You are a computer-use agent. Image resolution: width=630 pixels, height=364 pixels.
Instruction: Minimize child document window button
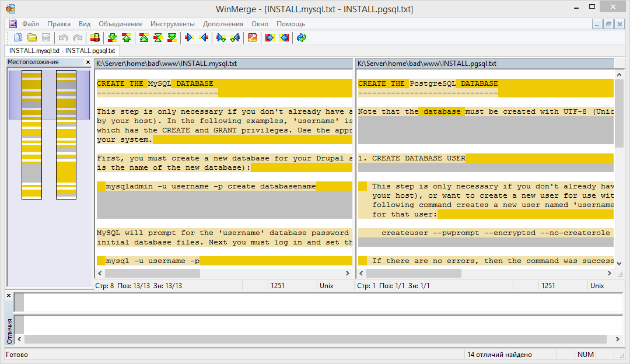(597, 24)
